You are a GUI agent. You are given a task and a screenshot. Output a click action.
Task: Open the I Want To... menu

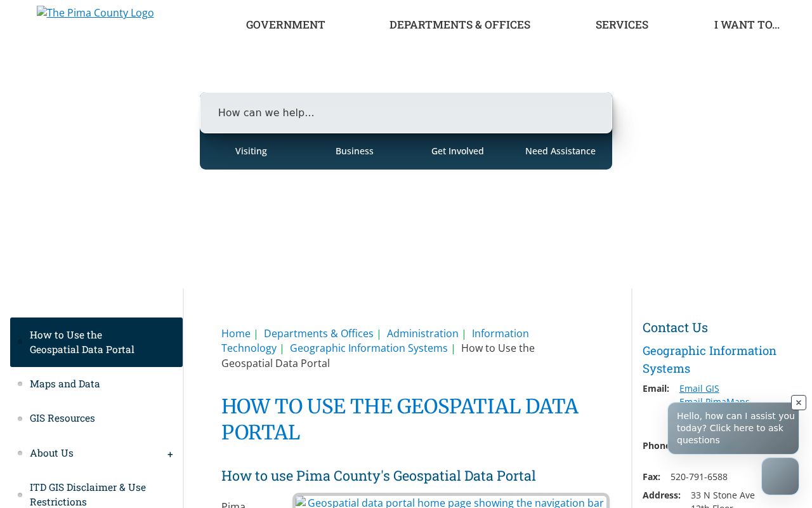(x=747, y=25)
